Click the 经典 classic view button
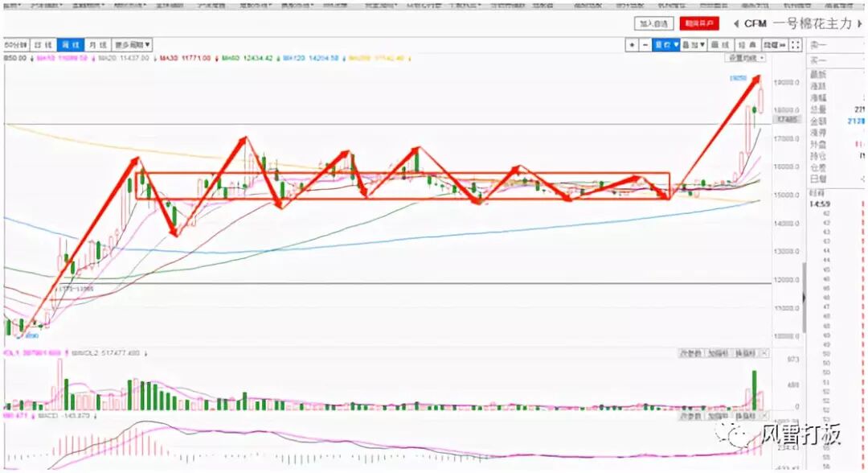868x473 pixels. tap(748, 45)
